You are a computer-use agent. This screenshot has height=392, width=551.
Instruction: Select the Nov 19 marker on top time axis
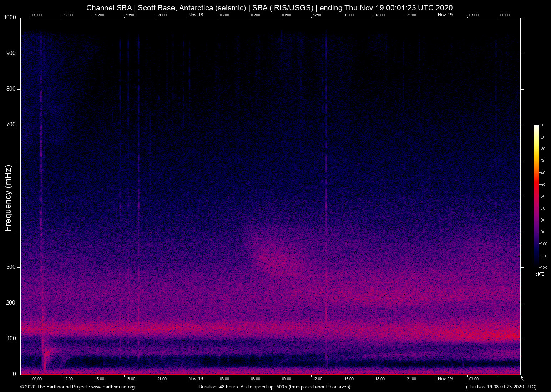click(445, 15)
